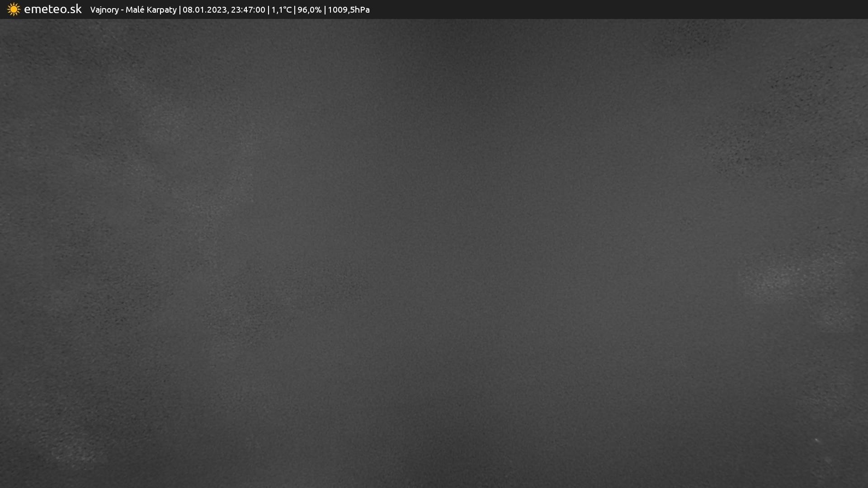Click the date 08.01.2023 in header
The image size is (868, 488).
[204, 9]
